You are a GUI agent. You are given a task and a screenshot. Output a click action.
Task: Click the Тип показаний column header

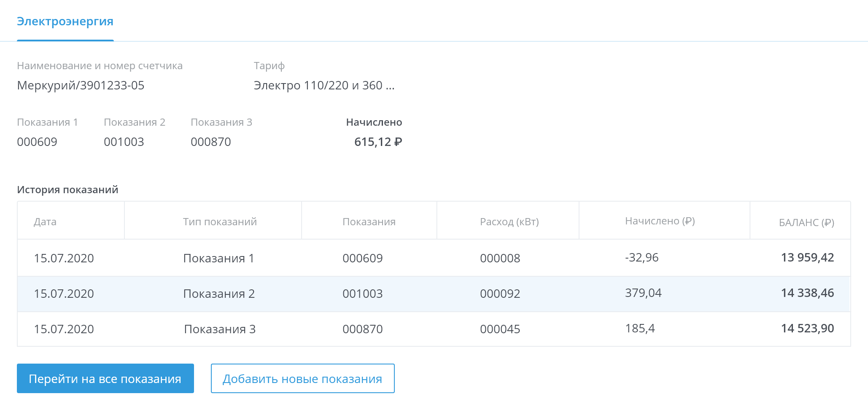click(x=220, y=222)
